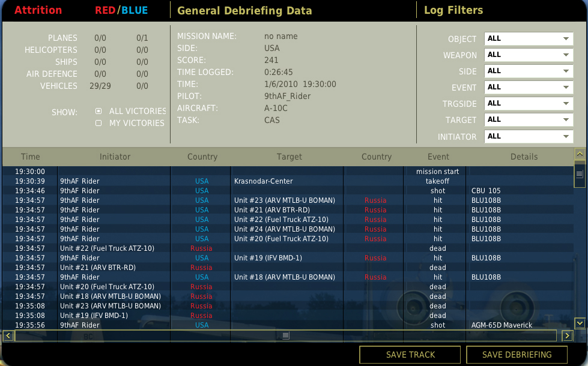Click the PLANES blue 0/1 value
The image size is (588, 366).
point(142,38)
